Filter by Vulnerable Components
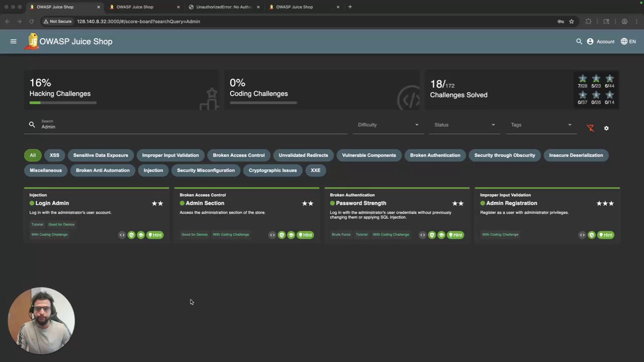644x362 pixels. 369,155
